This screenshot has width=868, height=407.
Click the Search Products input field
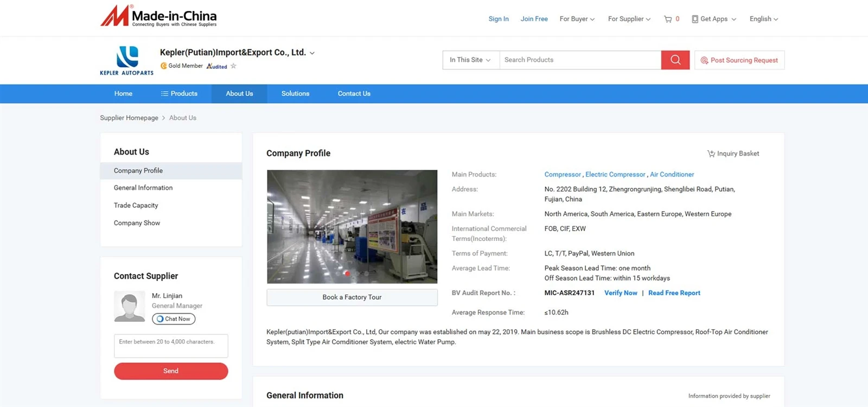pyautogui.click(x=580, y=60)
